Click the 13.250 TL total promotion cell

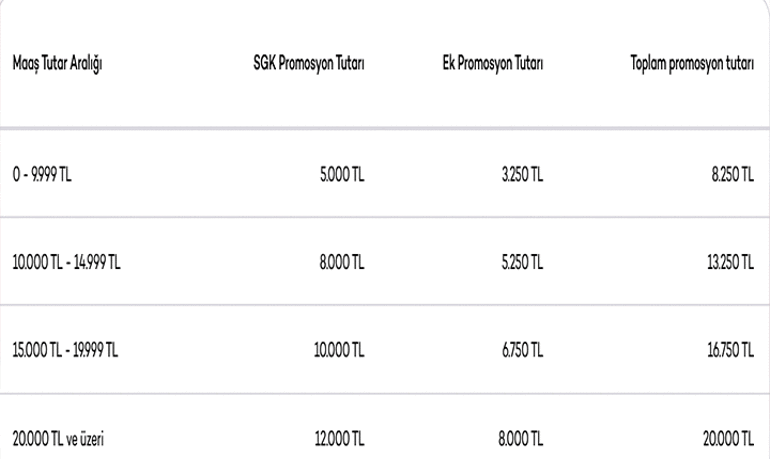[x=731, y=263]
